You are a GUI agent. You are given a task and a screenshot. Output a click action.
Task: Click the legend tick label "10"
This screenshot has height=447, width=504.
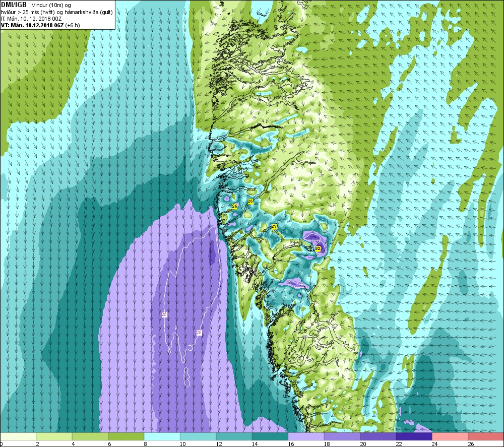coord(182,444)
